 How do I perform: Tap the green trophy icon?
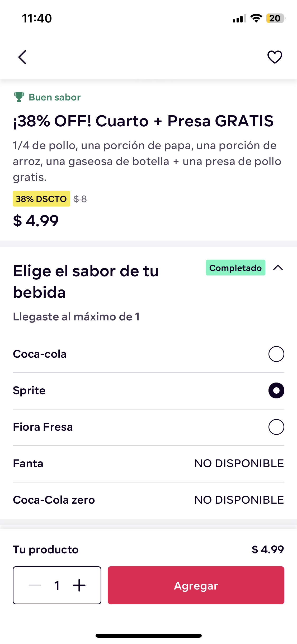(x=19, y=97)
